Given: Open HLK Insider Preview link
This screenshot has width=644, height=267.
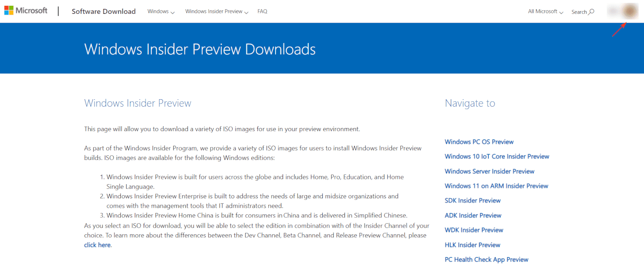Looking at the screenshot, I should 472,245.
